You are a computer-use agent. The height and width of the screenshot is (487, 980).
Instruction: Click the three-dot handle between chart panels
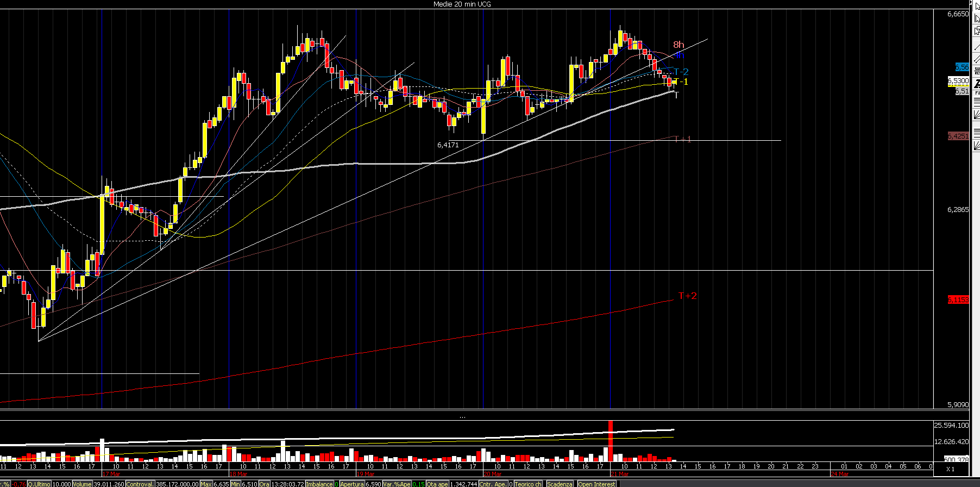(x=462, y=417)
